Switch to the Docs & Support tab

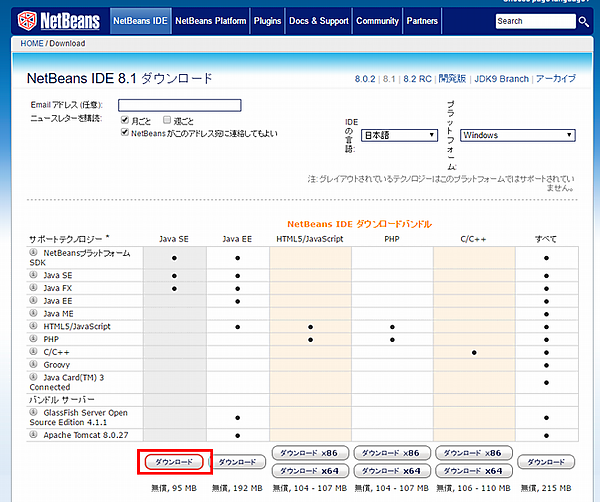(x=318, y=20)
